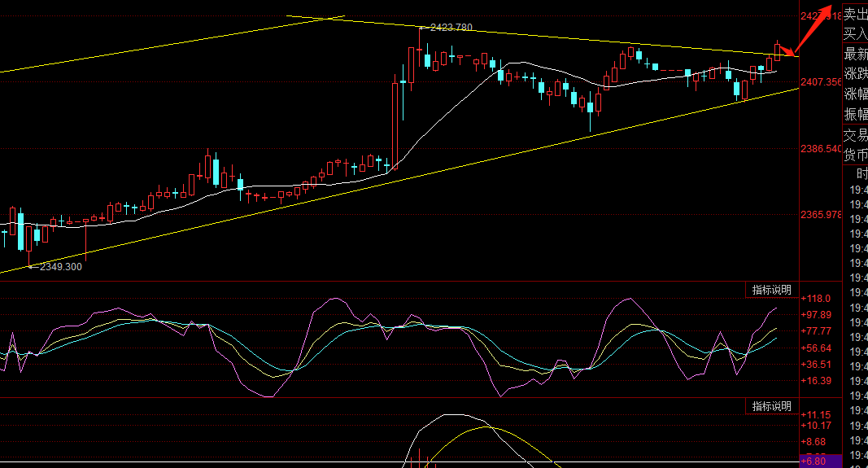Click the small red arrowhead at trendline breakout

[788, 51]
